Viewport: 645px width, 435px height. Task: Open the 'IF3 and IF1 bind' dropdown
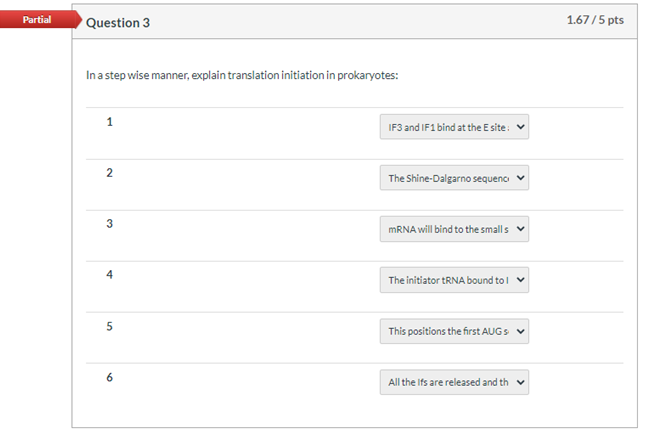[x=454, y=128]
